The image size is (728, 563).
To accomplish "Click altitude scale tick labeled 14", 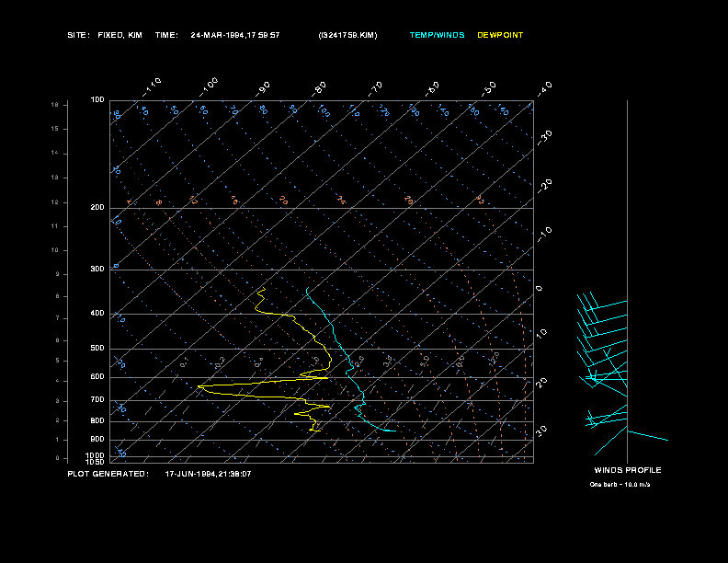I will click(x=55, y=153).
